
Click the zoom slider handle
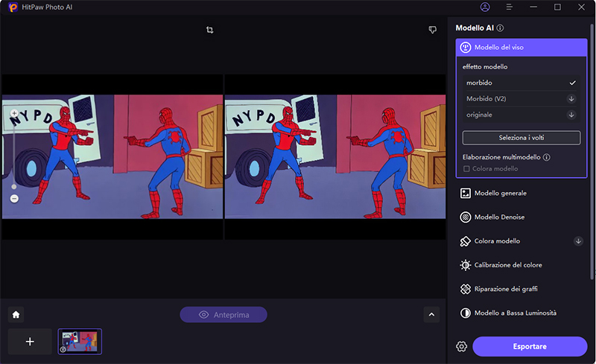click(14, 187)
